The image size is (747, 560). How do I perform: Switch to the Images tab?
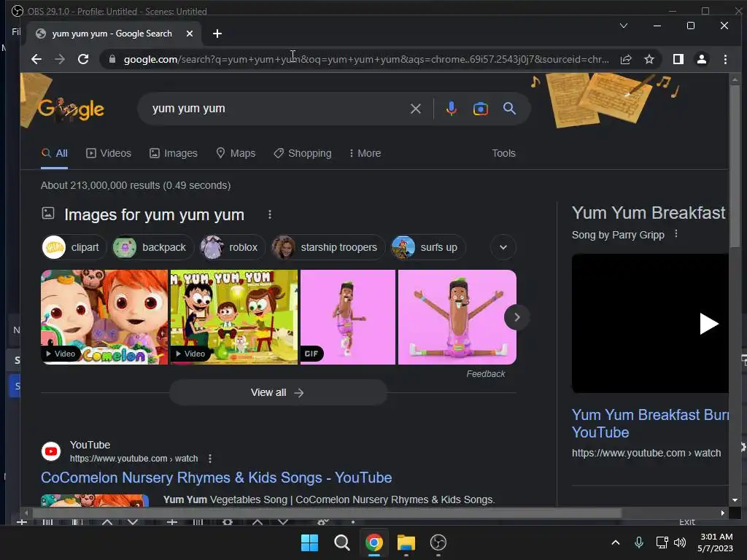click(174, 153)
